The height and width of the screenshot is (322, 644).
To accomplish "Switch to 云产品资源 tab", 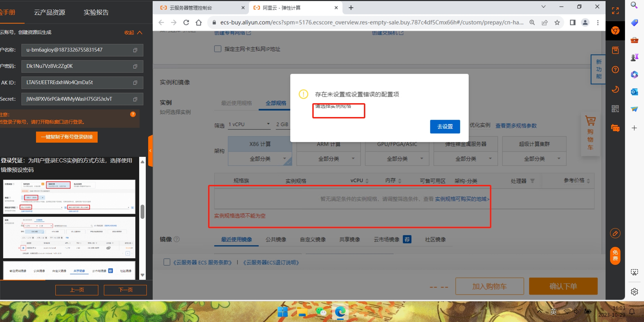I will [50, 12].
